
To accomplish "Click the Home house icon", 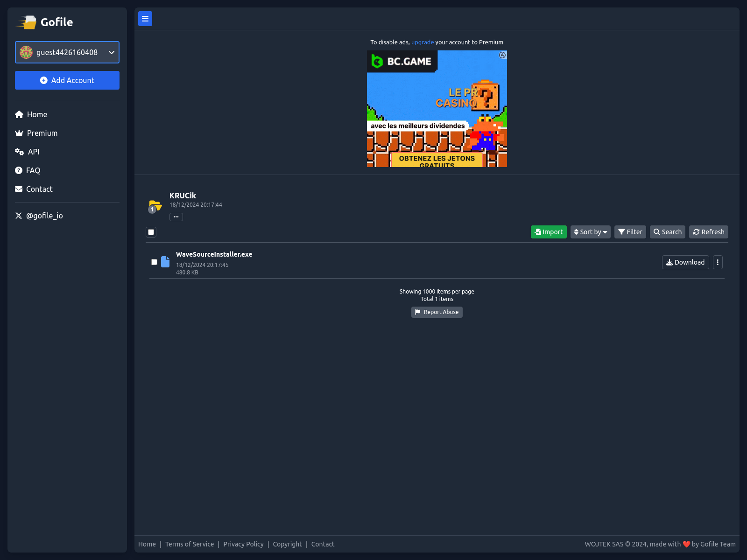I will pyautogui.click(x=19, y=114).
